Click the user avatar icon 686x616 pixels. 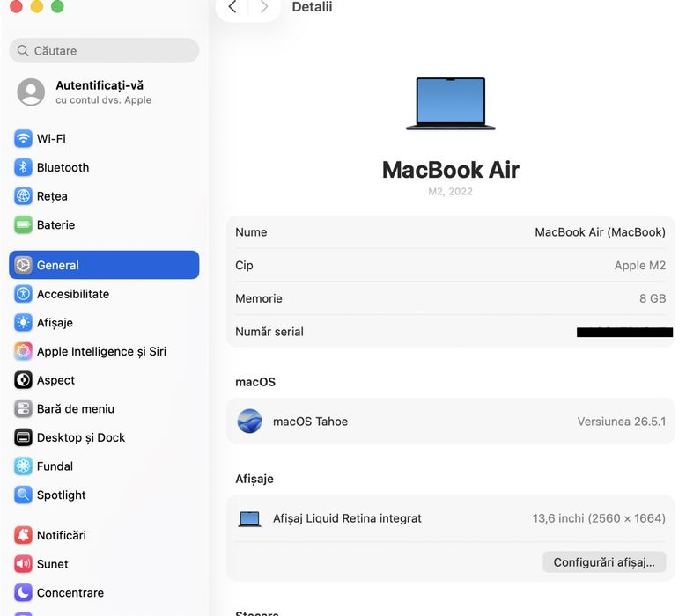[x=31, y=92]
